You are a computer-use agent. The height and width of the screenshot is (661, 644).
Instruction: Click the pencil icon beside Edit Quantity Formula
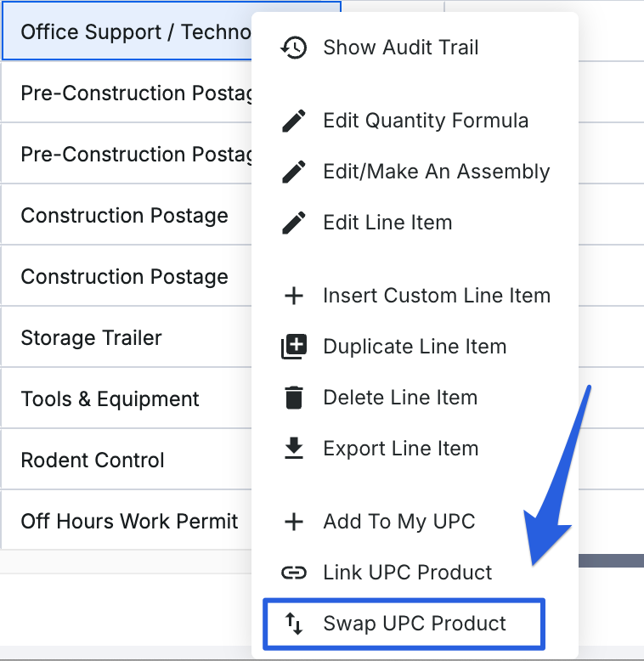coord(293,121)
